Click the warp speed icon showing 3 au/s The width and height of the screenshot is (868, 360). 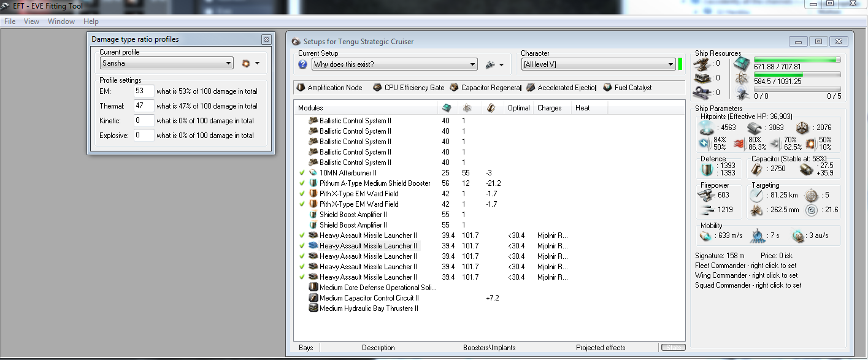pos(798,237)
